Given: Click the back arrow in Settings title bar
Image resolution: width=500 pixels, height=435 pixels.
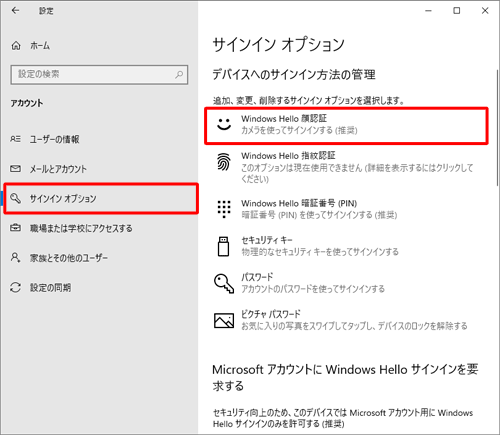Looking at the screenshot, I should [15, 11].
